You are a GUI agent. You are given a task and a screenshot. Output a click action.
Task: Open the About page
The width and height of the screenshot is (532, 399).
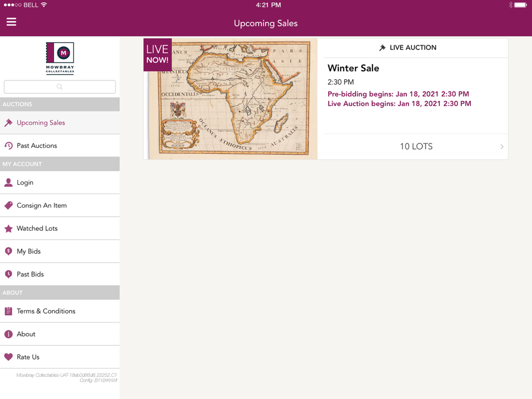click(60, 334)
